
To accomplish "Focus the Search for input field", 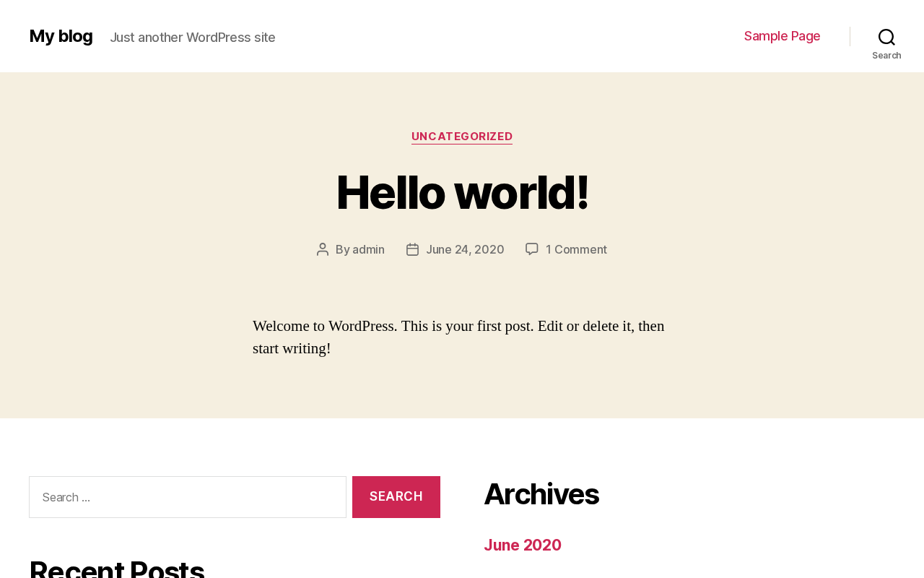I will (188, 497).
